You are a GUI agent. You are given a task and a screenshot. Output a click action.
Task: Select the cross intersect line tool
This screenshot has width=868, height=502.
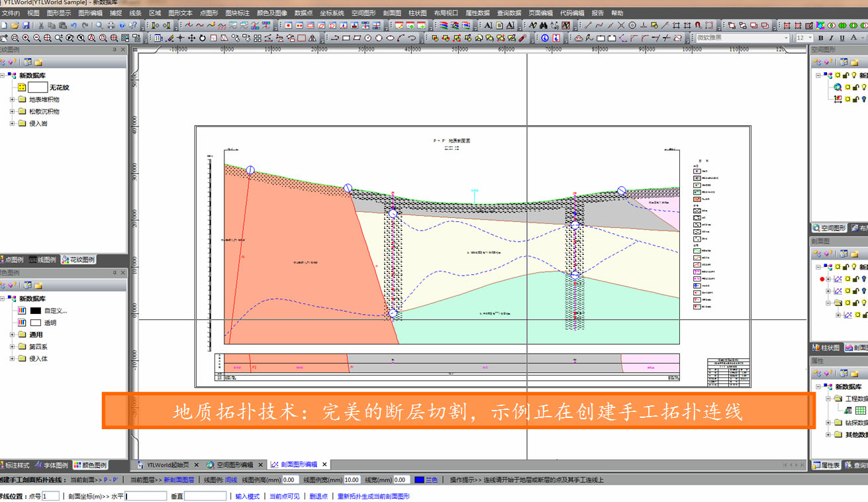pyautogui.click(x=621, y=25)
